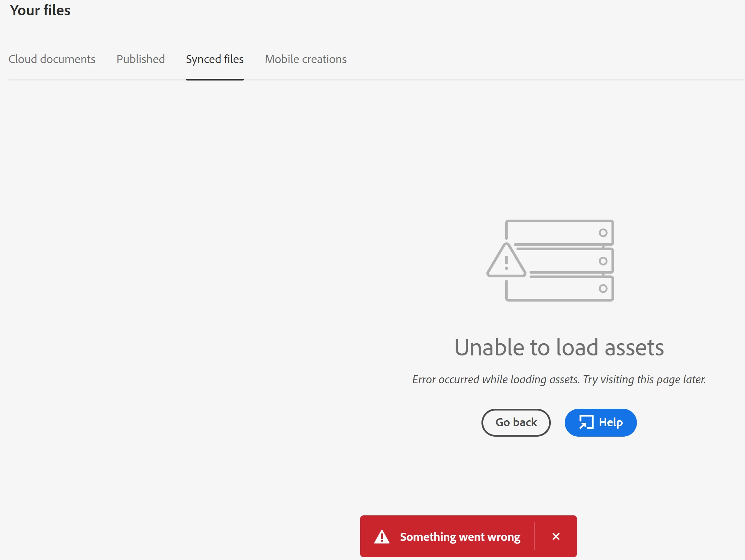Click the gray warning triangle illustration icon
This screenshot has width=745, height=560.
point(506,261)
